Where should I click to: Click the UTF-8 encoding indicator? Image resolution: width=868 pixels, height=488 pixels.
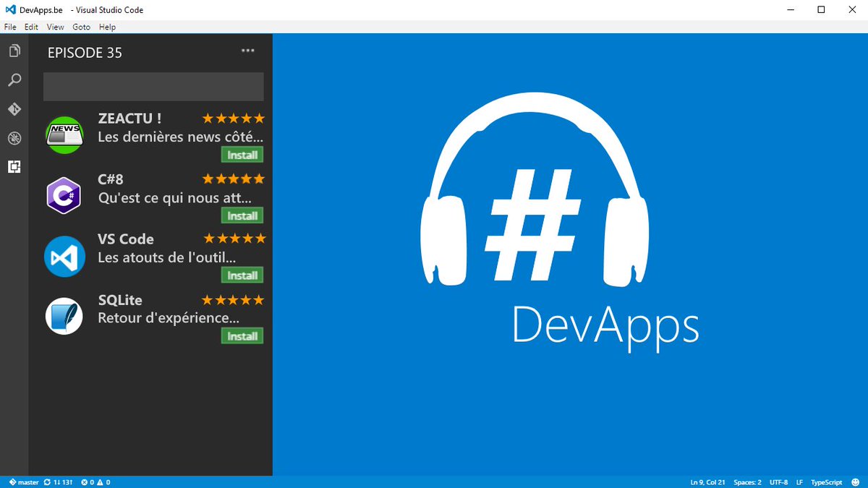click(x=779, y=482)
